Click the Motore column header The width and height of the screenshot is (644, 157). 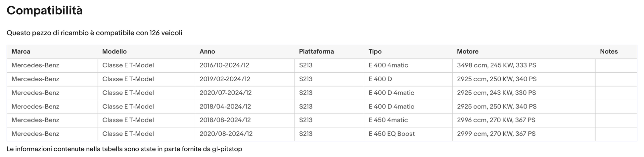point(524,52)
